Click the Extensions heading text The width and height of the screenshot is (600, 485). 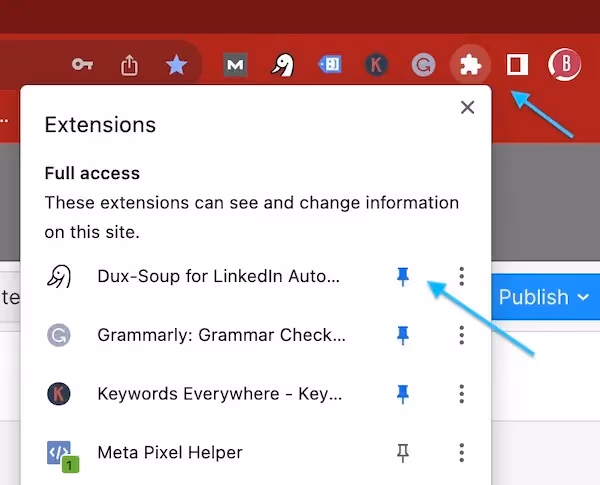click(x=100, y=125)
